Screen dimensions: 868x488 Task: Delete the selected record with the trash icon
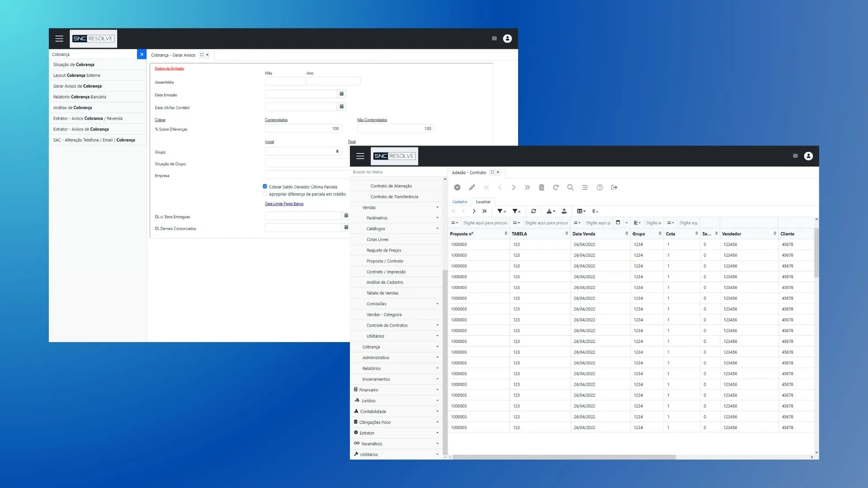[542, 187]
